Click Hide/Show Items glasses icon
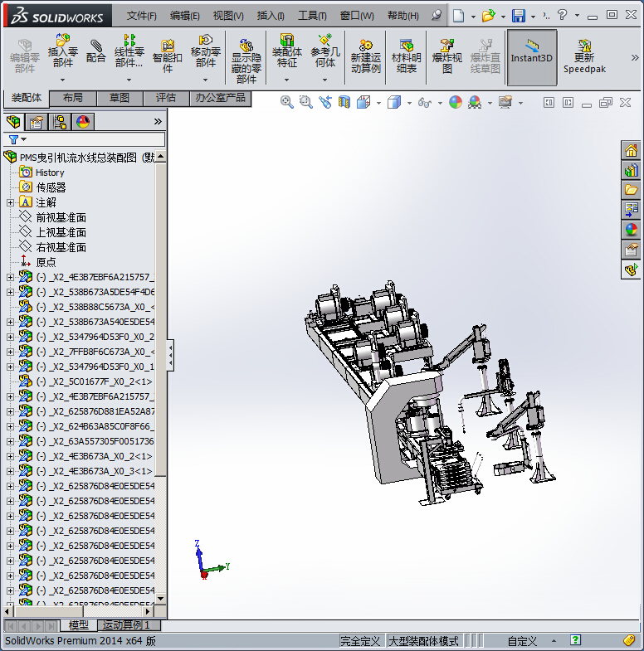This screenshot has width=644, height=651. (425, 102)
